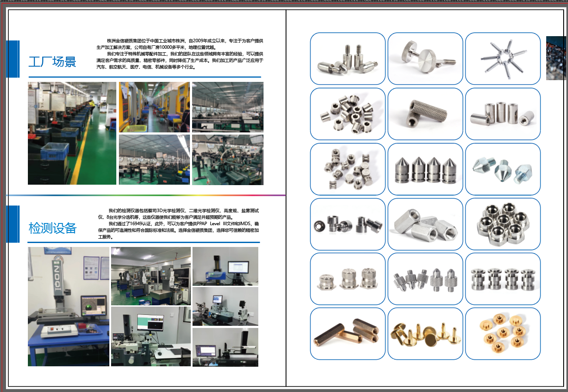Image resolution: width=568 pixels, height=392 pixels.
Task: Select the brass hex standoffs product image
Action: tap(348, 334)
